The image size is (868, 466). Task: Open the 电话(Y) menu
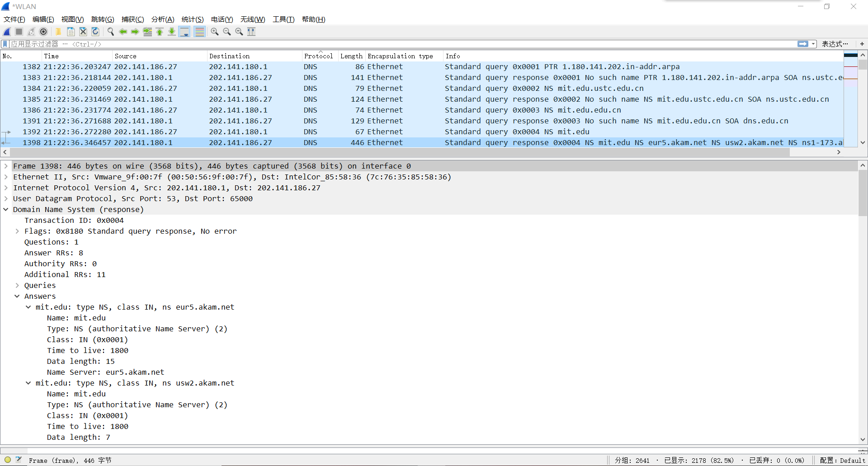pyautogui.click(x=222, y=19)
